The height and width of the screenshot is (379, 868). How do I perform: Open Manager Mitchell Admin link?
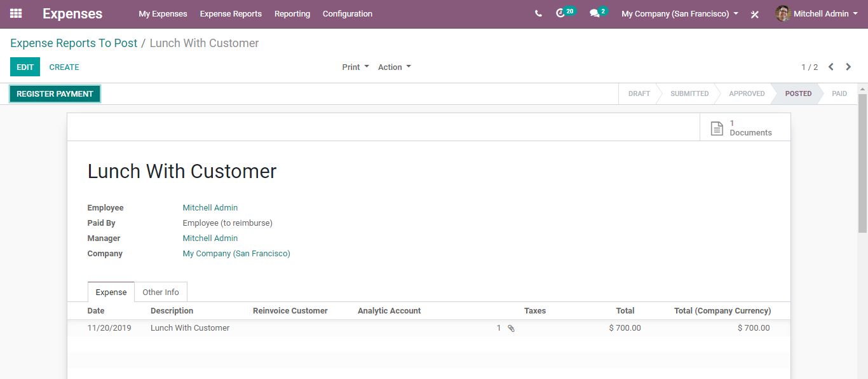pyautogui.click(x=210, y=238)
